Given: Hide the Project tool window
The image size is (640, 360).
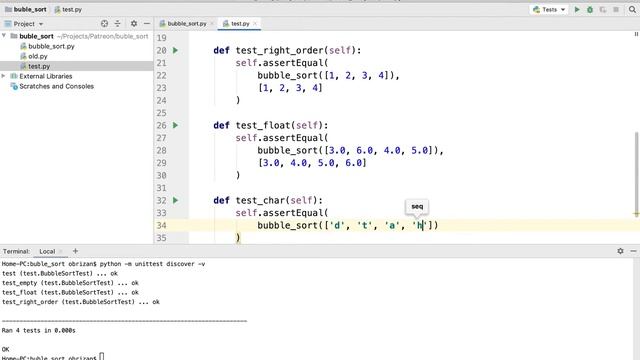Looking at the screenshot, I should [147, 24].
